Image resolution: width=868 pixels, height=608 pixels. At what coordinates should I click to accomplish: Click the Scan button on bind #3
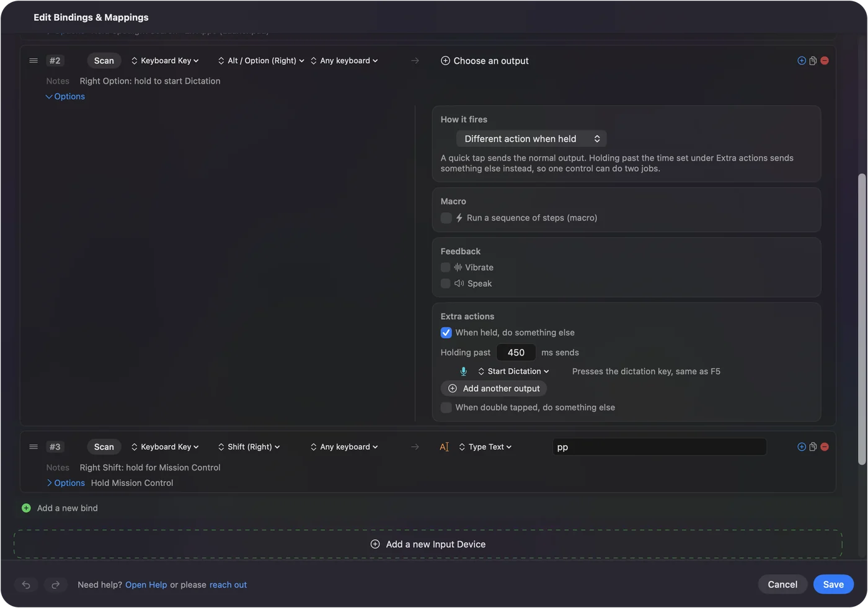tap(104, 447)
